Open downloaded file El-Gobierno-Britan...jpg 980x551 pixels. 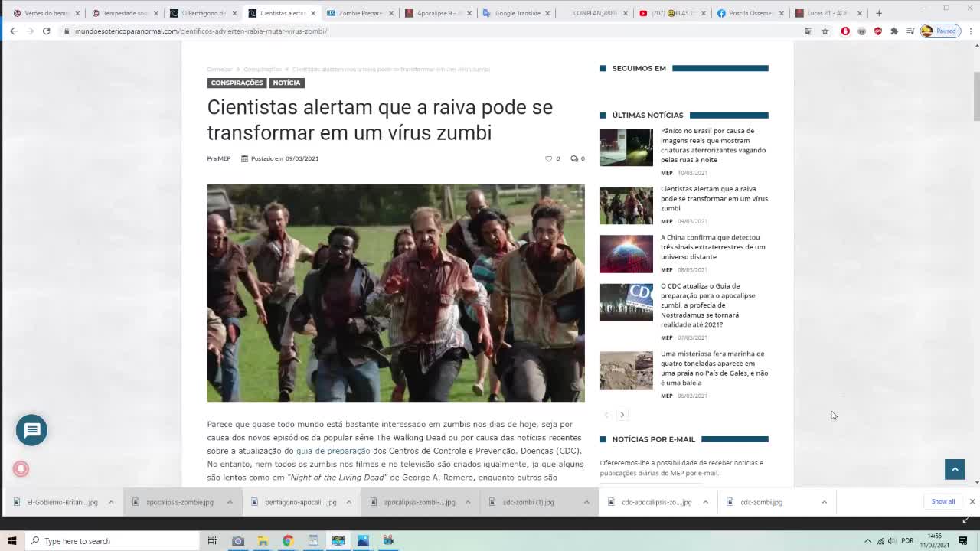(62, 502)
